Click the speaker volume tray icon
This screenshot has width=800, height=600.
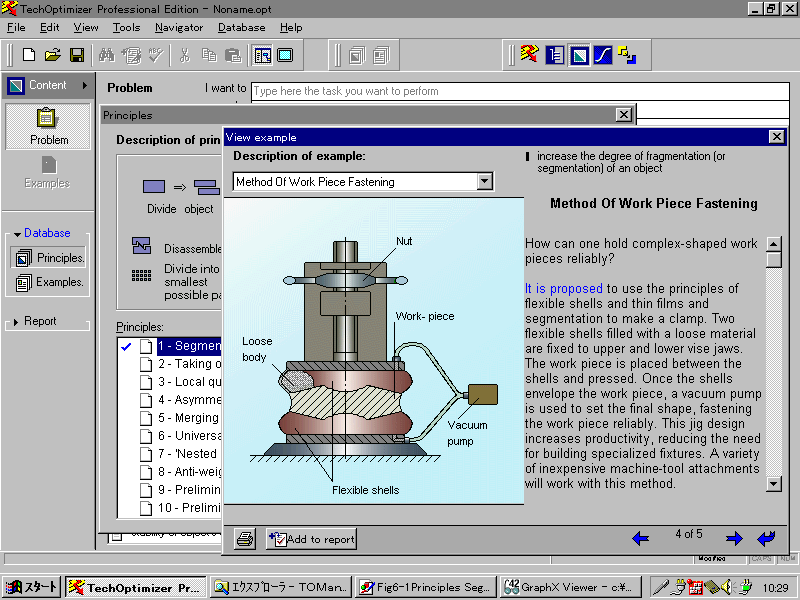tap(728, 587)
